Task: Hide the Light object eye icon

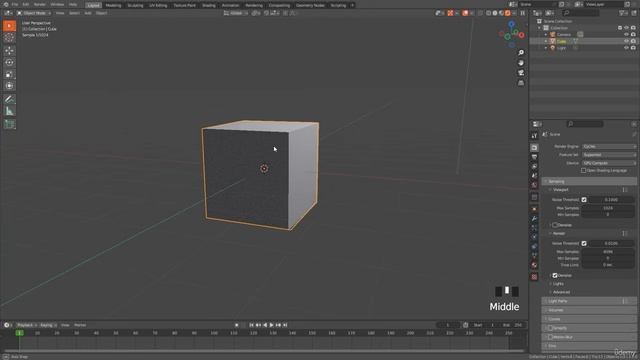Action: point(627,48)
